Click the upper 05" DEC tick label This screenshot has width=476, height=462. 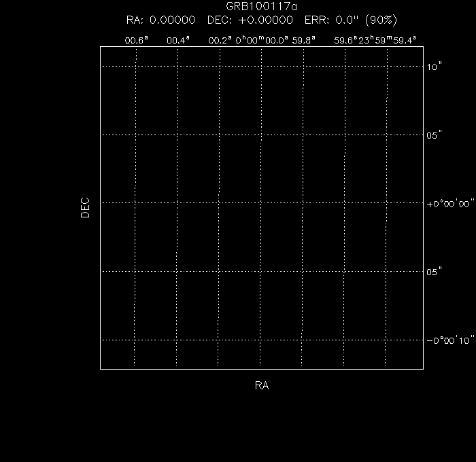[x=434, y=135]
